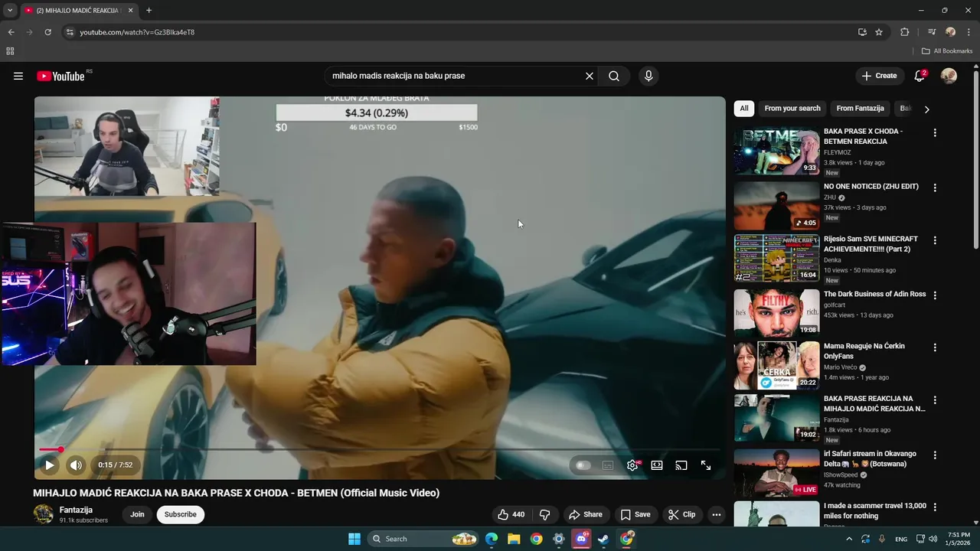Open Minecraft Achievements Part 2 thumbnail
The width and height of the screenshot is (980, 551).
(x=776, y=258)
